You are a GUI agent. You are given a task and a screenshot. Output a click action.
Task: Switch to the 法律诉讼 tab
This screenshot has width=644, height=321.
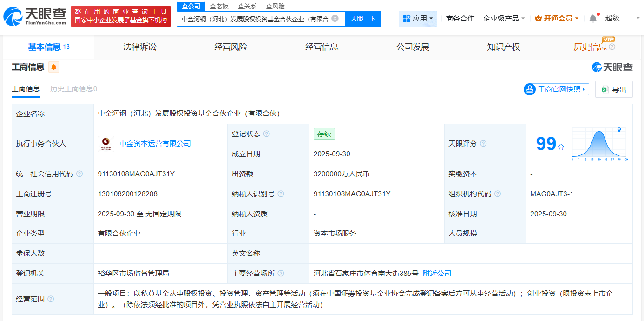pyautogui.click(x=140, y=47)
